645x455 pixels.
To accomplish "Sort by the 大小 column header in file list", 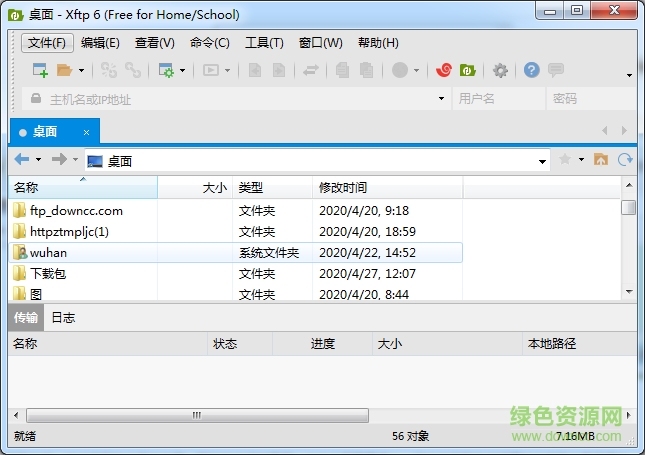I will [x=195, y=188].
